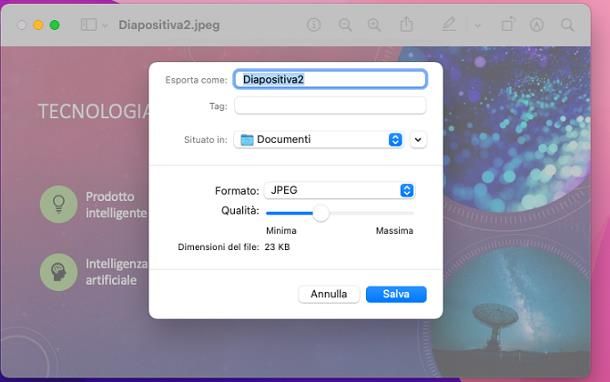Show the Markup toolbar circle icon

coord(536,25)
